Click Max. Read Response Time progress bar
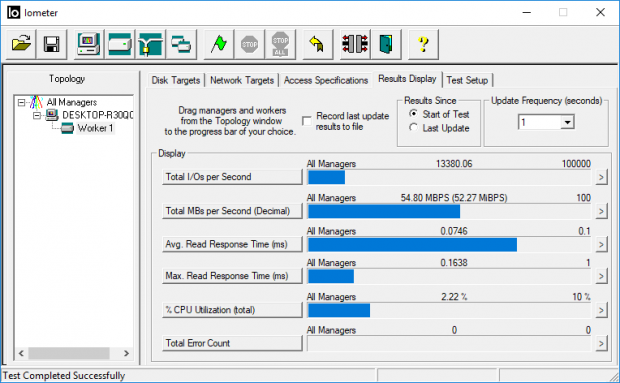This screenshot has width=620, height=383. pyautogui.click(x=449, y=276)
